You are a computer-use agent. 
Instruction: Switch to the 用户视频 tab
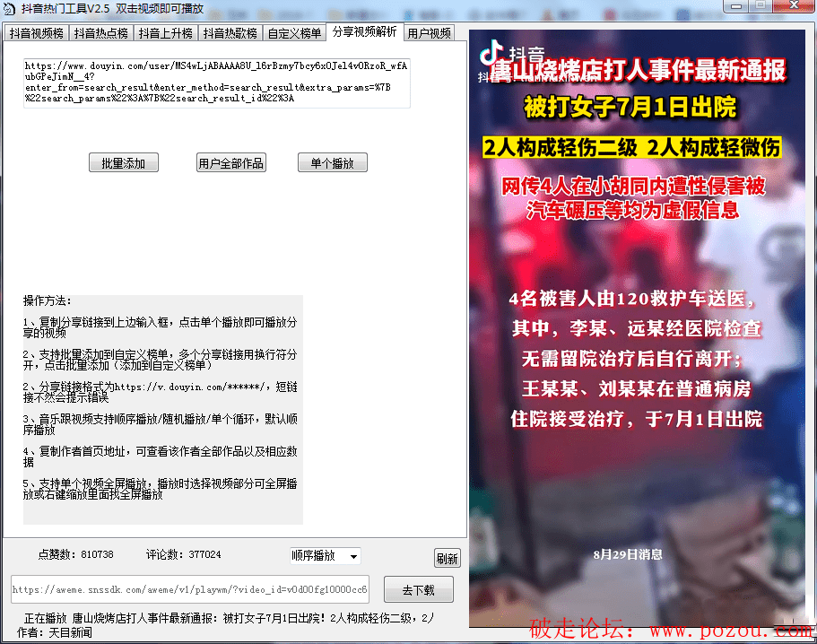coord(429,33)
